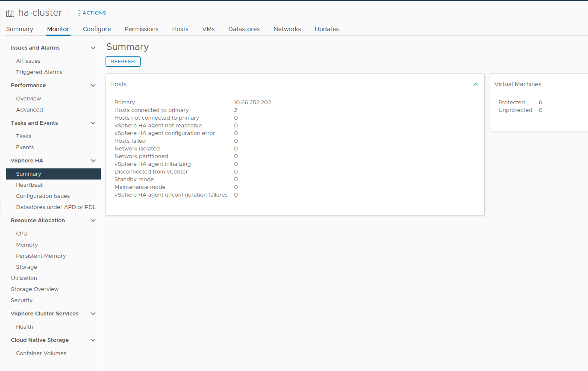Select Heartbeat under vSphere HA
588x371 pixels.
point(29,185)
